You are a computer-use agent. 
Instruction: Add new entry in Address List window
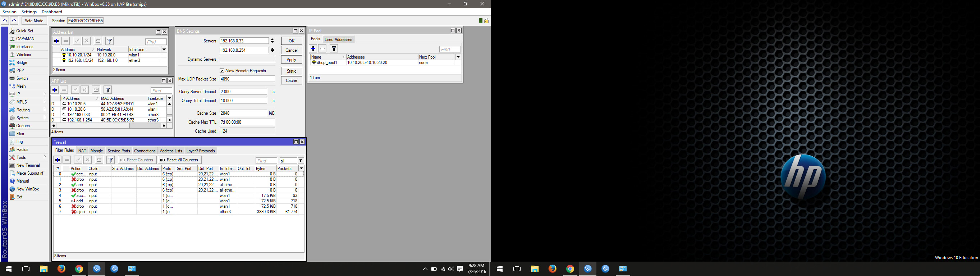tap(56, 41)
